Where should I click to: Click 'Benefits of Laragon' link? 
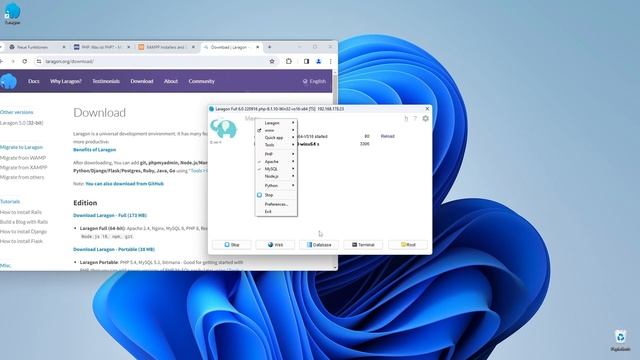[x=94, y=150]
